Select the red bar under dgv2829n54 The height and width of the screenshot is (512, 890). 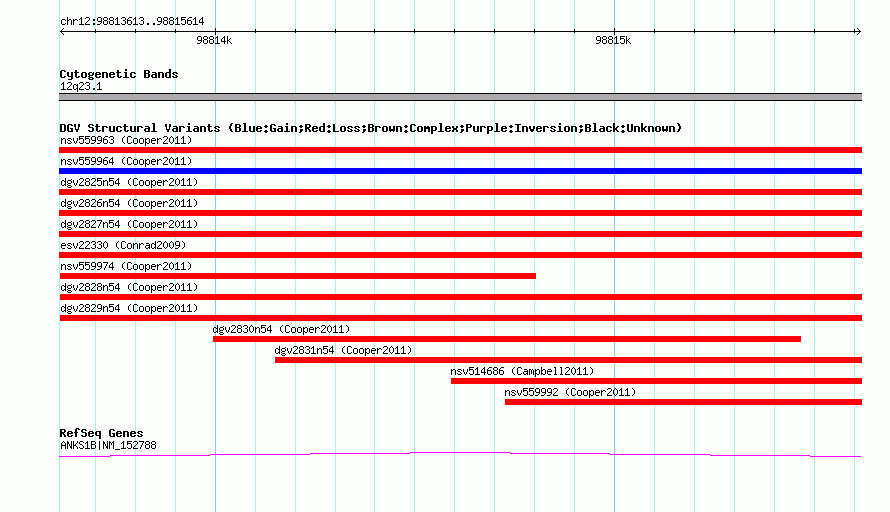point(460,318)
